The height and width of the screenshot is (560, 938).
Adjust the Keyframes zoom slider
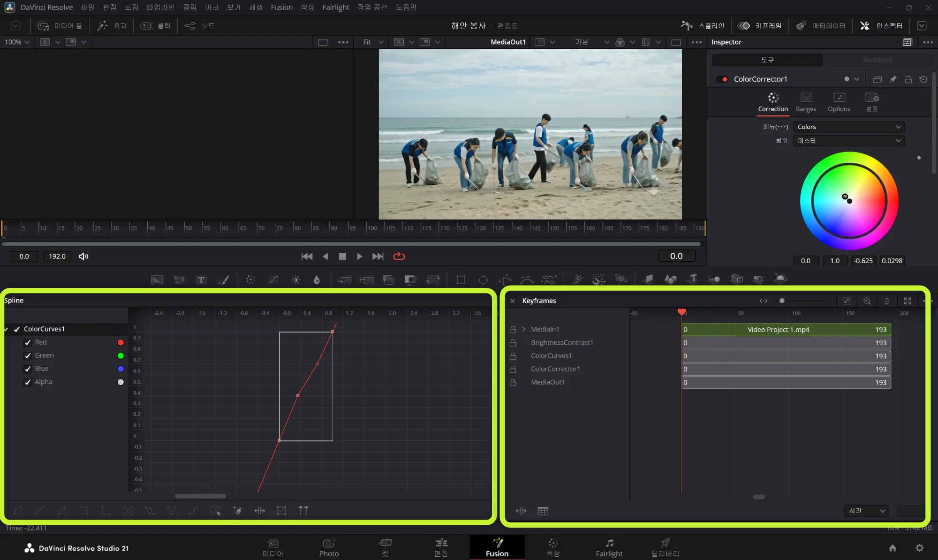[782, 301]
